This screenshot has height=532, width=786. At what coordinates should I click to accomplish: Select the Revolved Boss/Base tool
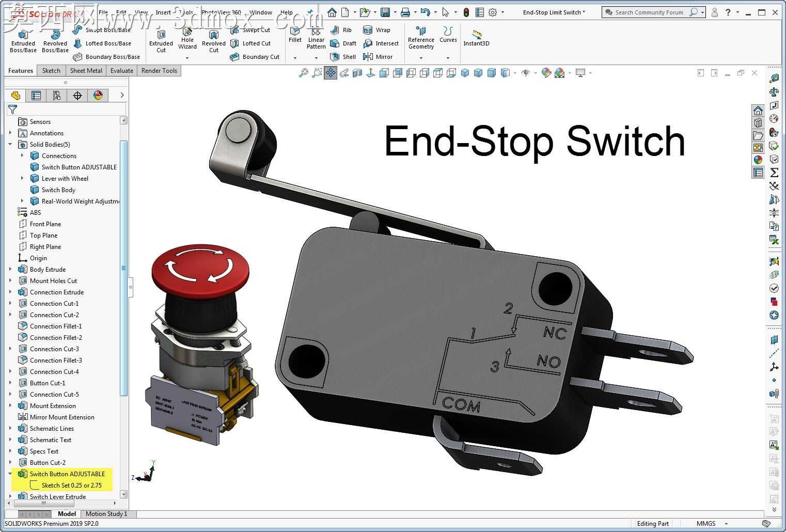pos(55,41)
